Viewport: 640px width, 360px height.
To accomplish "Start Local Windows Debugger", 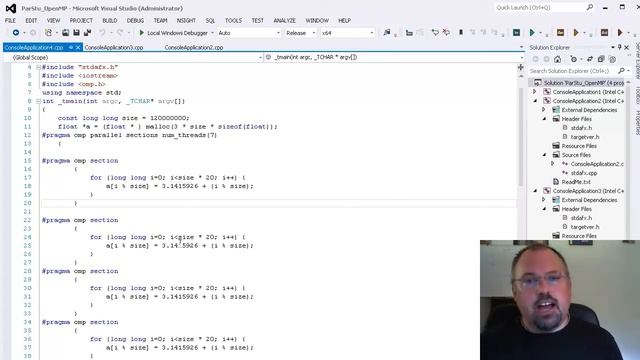I will (x=173, y=33).
